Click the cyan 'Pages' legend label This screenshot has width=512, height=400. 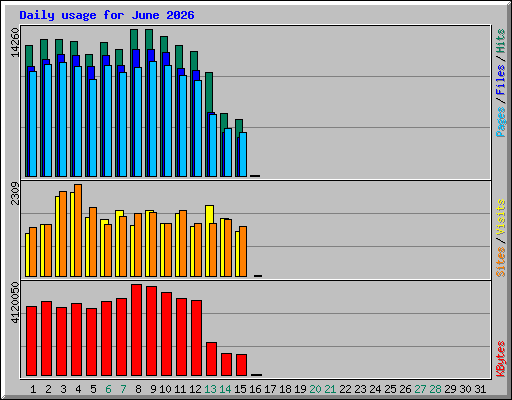coord(501,122)
